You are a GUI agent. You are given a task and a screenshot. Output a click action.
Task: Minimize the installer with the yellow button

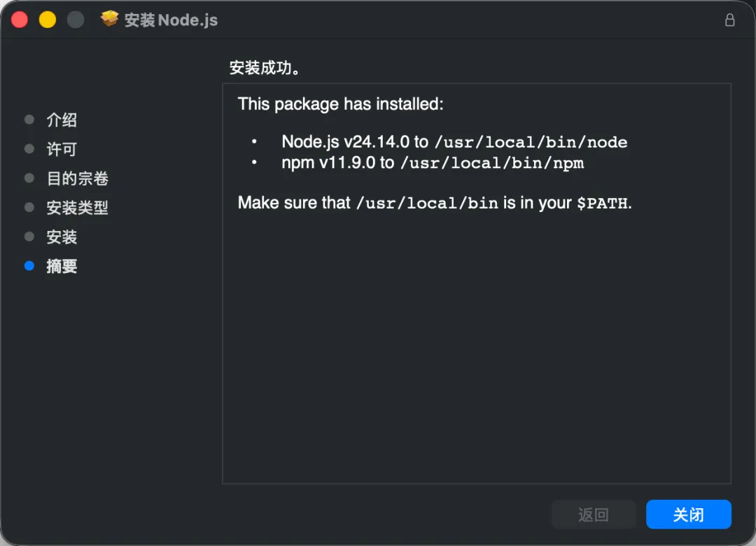point(48,20)
